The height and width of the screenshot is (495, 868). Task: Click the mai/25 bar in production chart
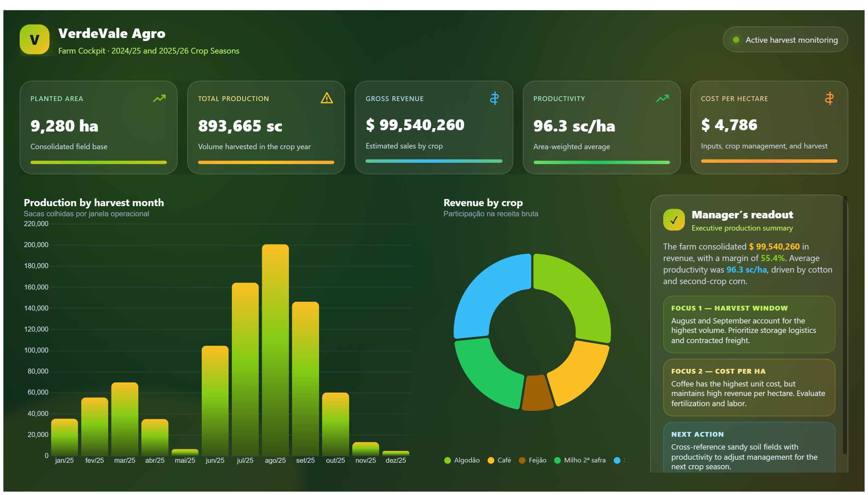(185, 452)
